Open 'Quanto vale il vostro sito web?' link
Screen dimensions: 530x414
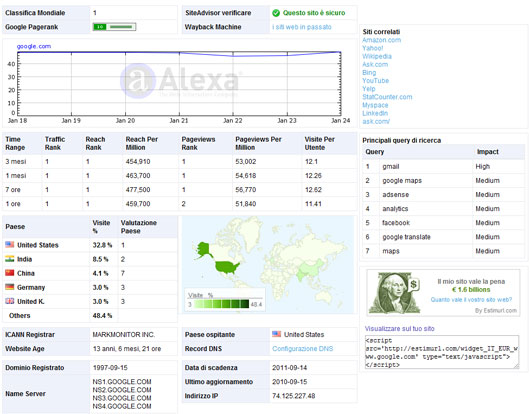[471, 299]
